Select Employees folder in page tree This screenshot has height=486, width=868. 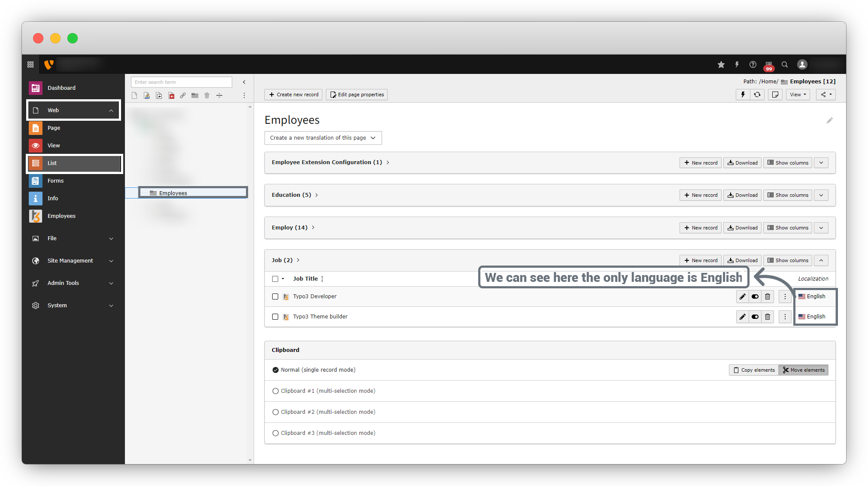[x=173, y=193]
